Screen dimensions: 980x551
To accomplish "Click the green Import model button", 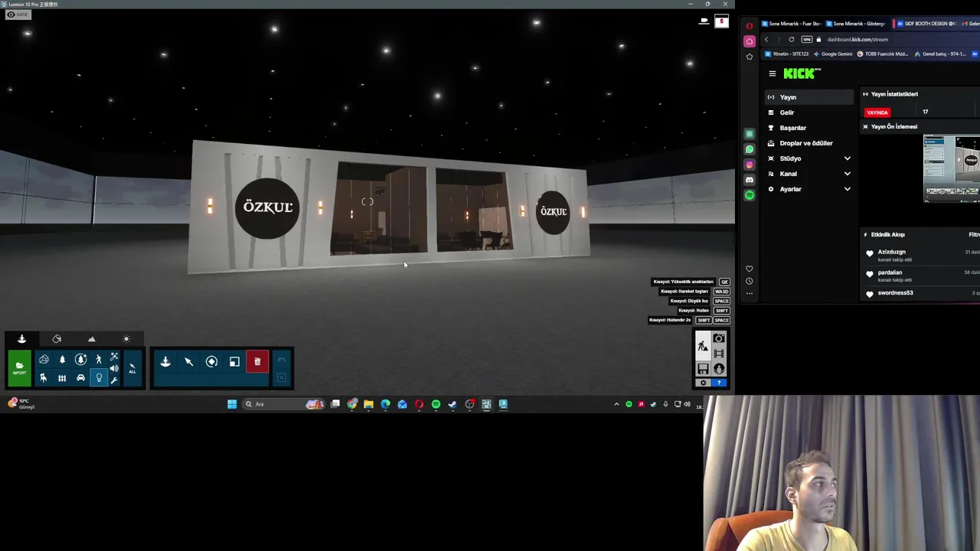I will pos(19,368).
